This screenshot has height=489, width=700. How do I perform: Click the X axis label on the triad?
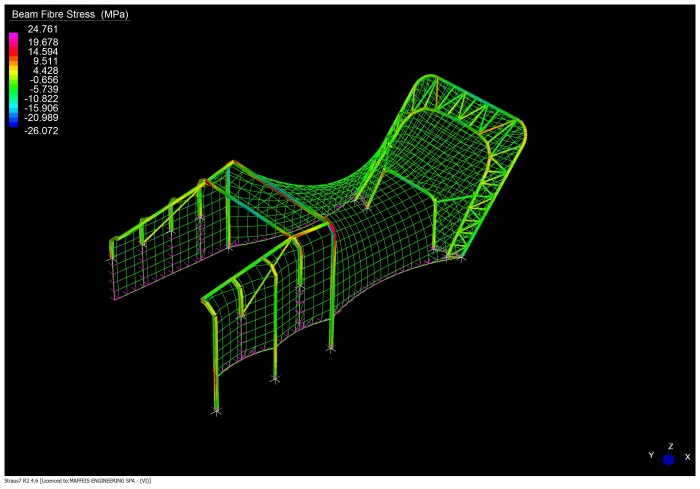click(686, 455)
